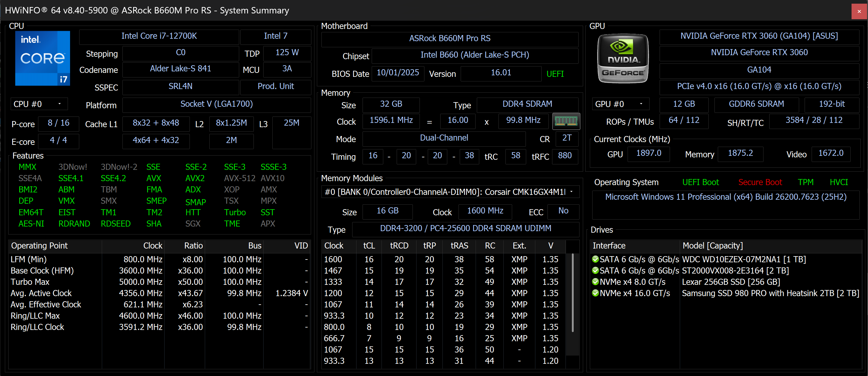This screenshot has height=376, width=868.
Task: Click the NVIDIA GeForce logo
Action: click(623, 59)
